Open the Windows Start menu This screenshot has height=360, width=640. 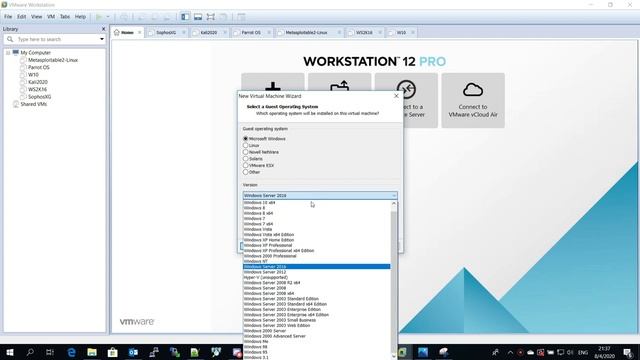click(10, 352)
